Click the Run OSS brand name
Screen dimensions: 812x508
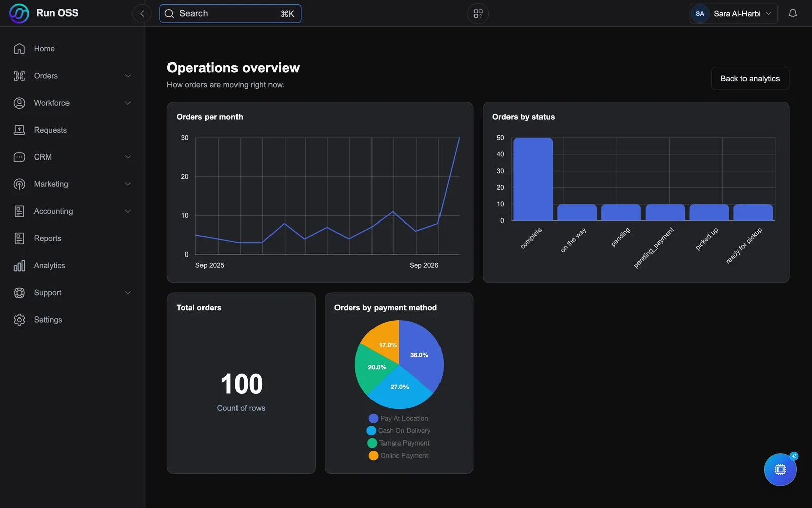coord(57,13)
